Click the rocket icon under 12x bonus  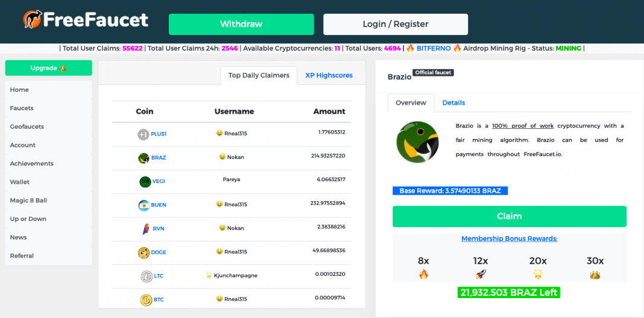pyautogui.click(x=481, y=274)
